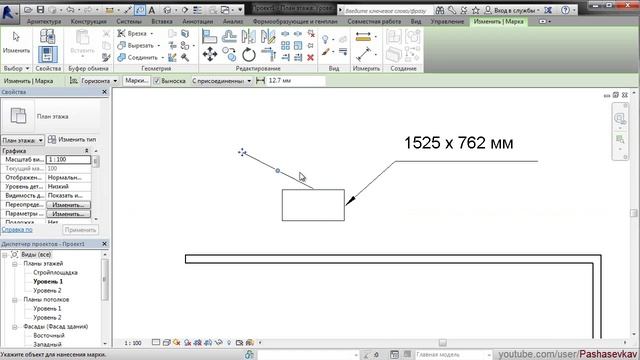Collapse the Планы потолков tree node
This screenshot has width=640, height=360.
click(15, 300)
